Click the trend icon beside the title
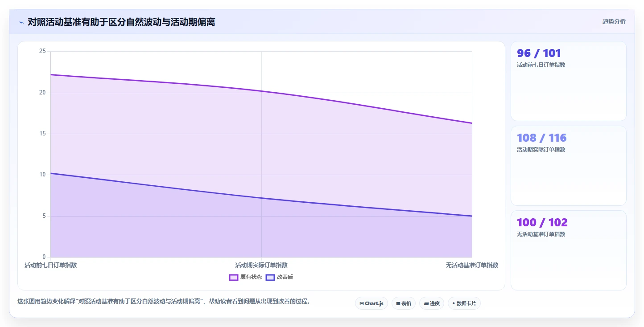 click(21, 22)
